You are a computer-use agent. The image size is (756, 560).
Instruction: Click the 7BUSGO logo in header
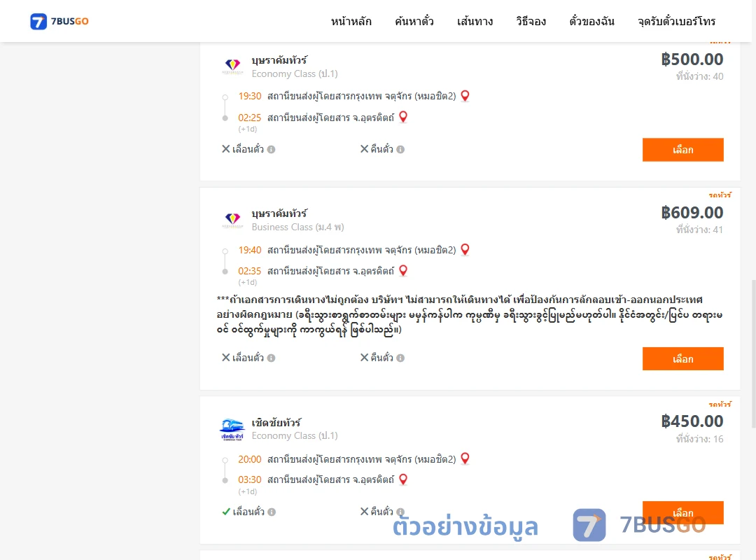click(x=59, y=21)
